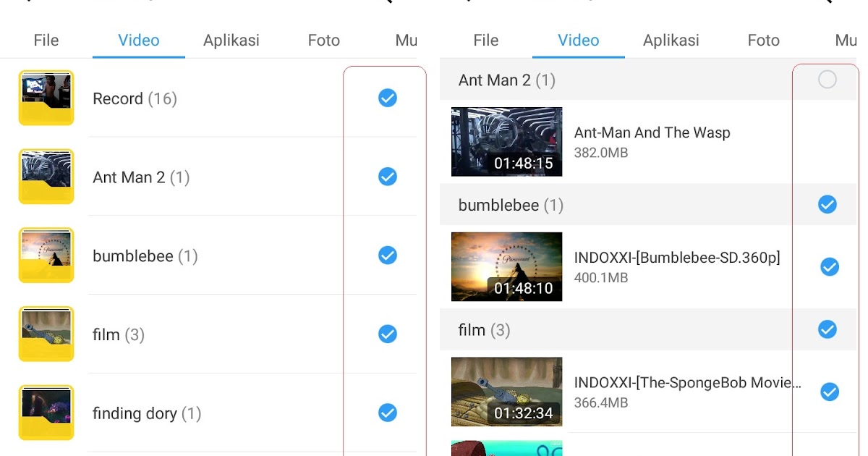Screen dimensions: 868x456
Task: Select Video tab in left screen
Action: [139, 41]
